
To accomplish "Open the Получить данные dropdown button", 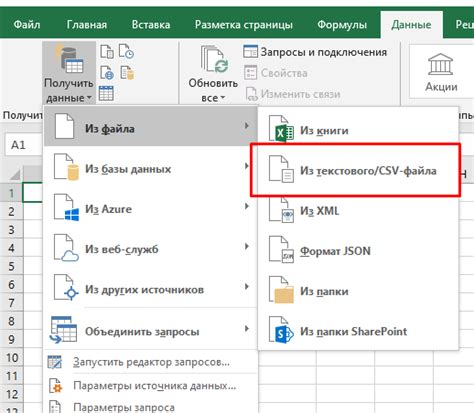I will (x=69, y=73).
